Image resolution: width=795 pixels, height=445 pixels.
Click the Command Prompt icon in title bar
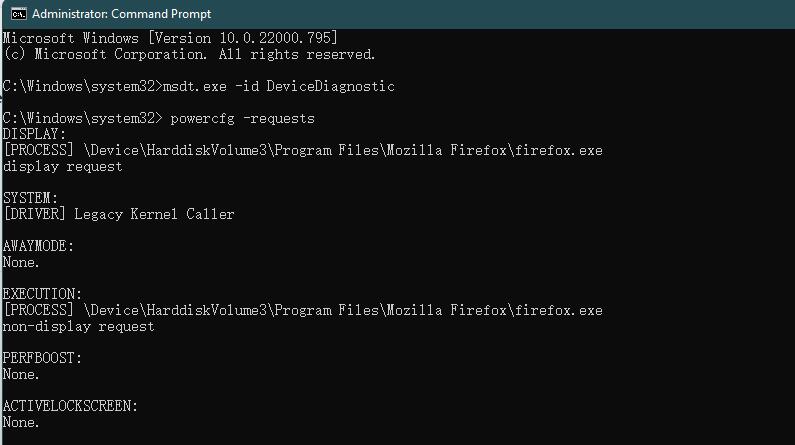(x=19, y=14)
